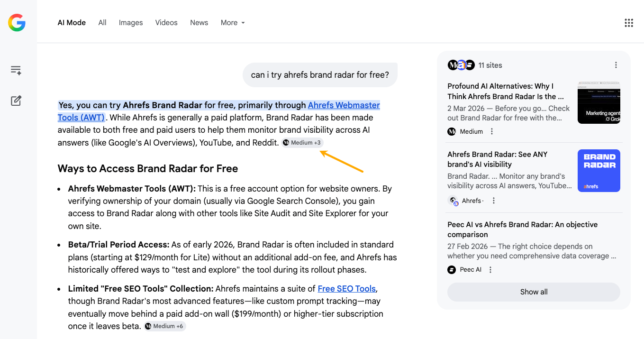Open the Google apps launcher grid
This screenshot has height=339, width=644.
click(x=629, y=22)
